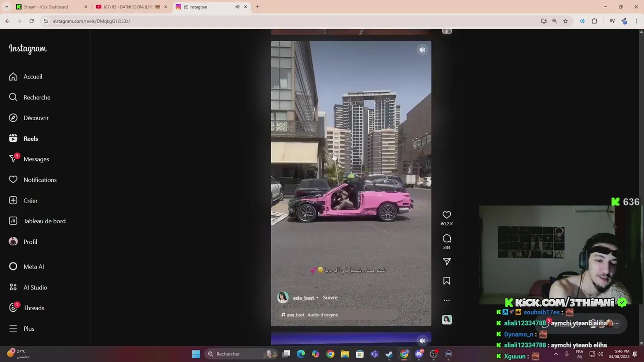View site information icon in address bar

(46, 21)
